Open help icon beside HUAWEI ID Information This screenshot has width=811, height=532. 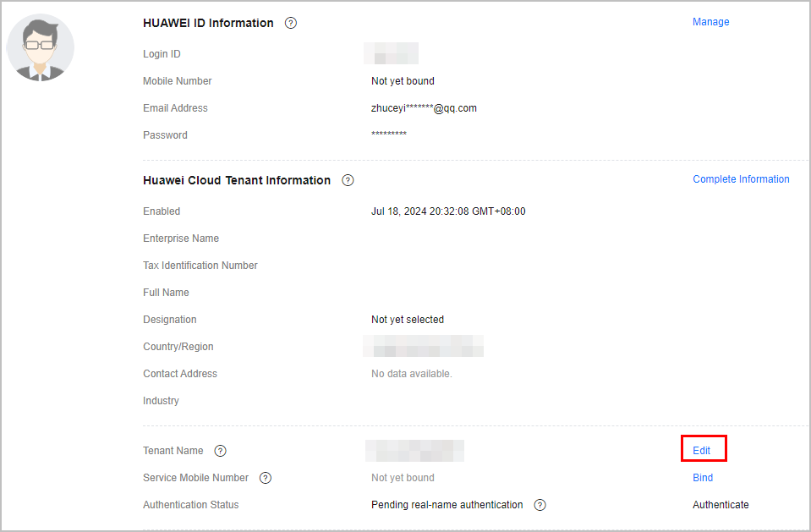click(x=291, y=23)
